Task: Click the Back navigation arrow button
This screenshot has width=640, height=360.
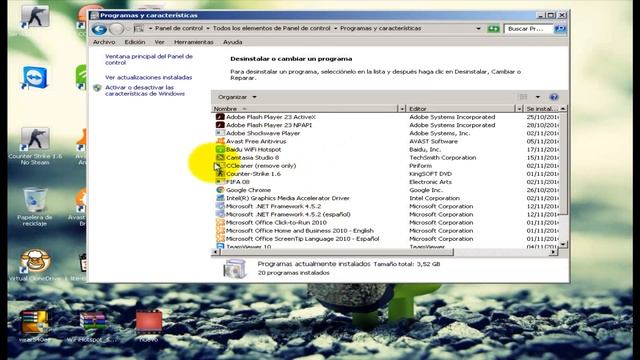Action: point(99,29)
